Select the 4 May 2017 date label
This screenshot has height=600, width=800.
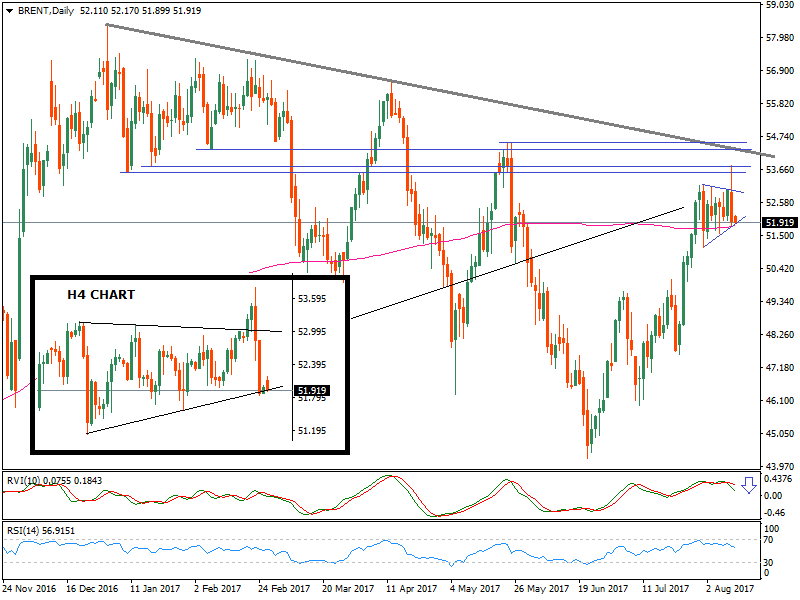[474, 589]
